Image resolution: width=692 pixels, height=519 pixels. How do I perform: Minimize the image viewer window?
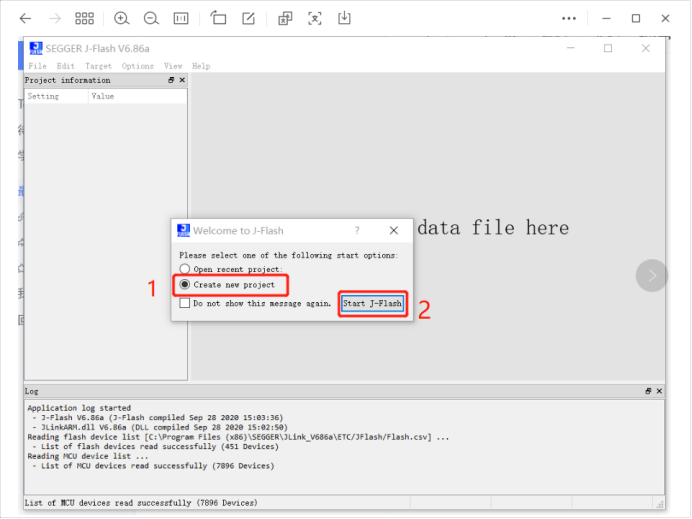pos(606,18)
